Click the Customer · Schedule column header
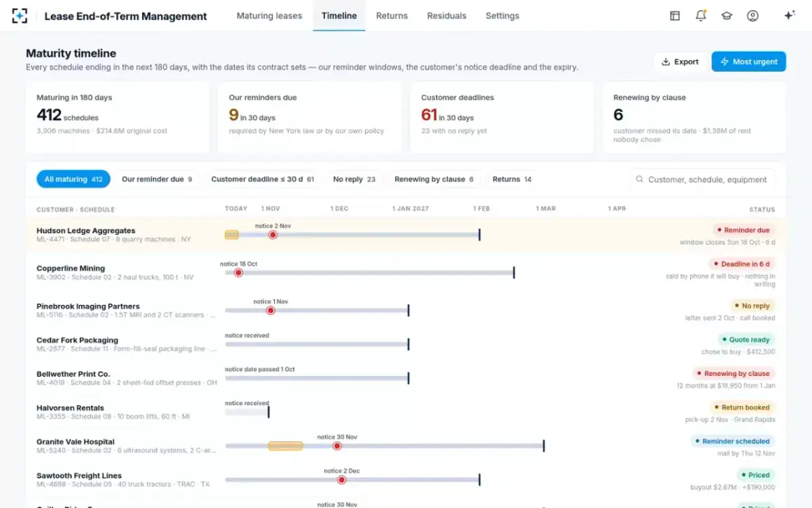The width and height of the screenshot is (812, 508). 76,209
